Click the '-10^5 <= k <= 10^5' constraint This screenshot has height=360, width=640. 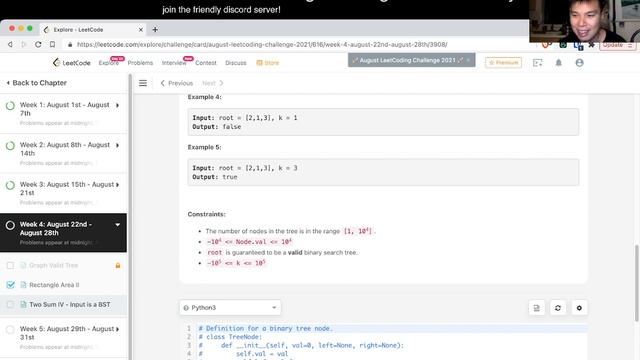(236, 263)
